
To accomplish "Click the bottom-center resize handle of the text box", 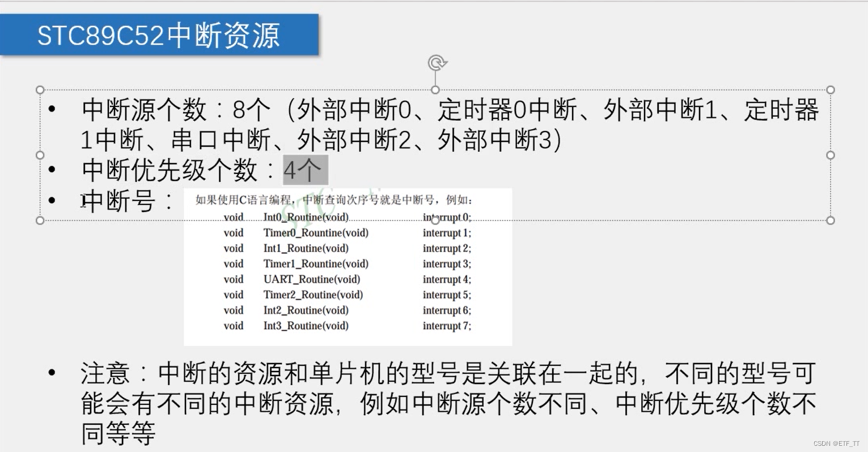I will [435, 220].
